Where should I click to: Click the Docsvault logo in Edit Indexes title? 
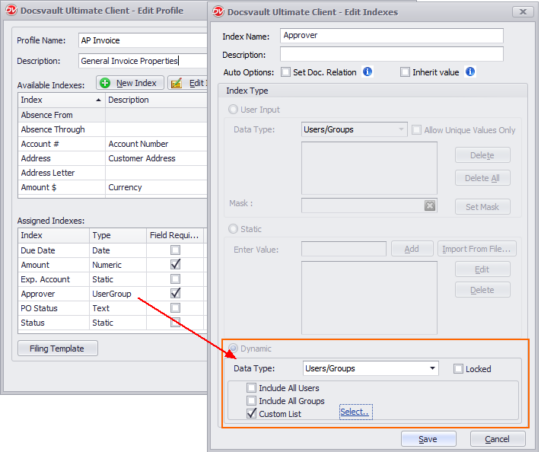pos(218,12)
